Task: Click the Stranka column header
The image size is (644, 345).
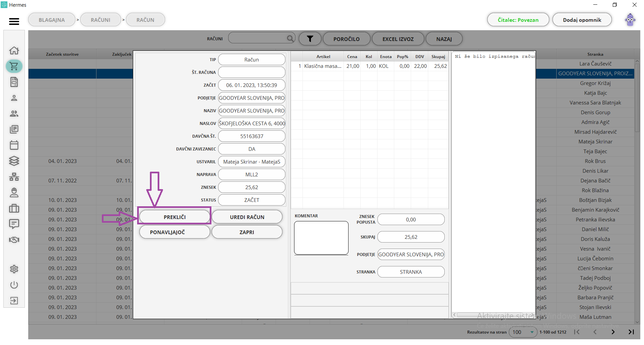Action: (595, 54)
